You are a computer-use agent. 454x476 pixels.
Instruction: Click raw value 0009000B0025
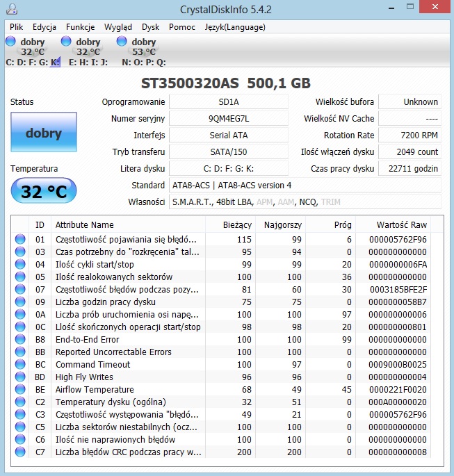[x=398, y=364]
